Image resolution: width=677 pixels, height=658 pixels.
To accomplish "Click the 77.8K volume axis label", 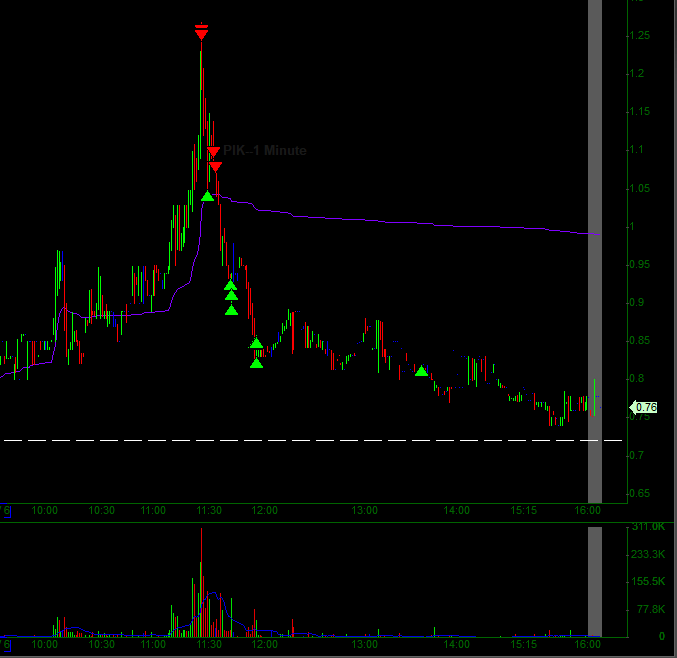I will (651, 609).
